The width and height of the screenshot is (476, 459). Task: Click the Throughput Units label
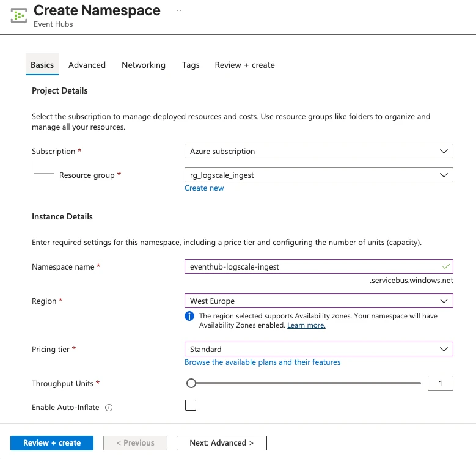(x=62, y=384)
